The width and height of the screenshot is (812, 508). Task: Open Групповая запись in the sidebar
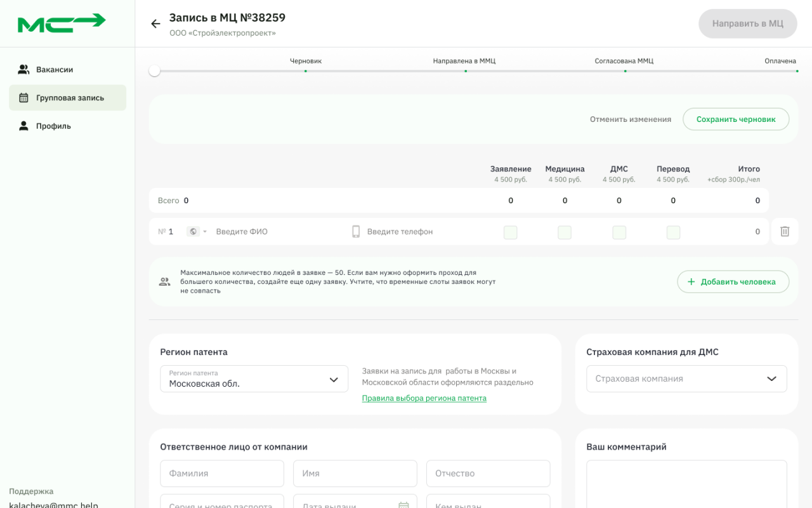(x=67, y=98)
